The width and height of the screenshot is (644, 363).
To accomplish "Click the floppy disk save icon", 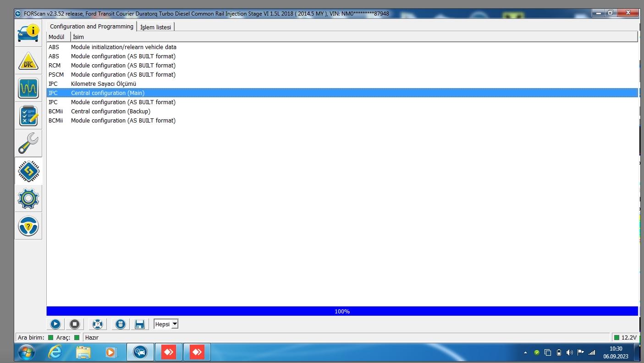I will (140, 324).
